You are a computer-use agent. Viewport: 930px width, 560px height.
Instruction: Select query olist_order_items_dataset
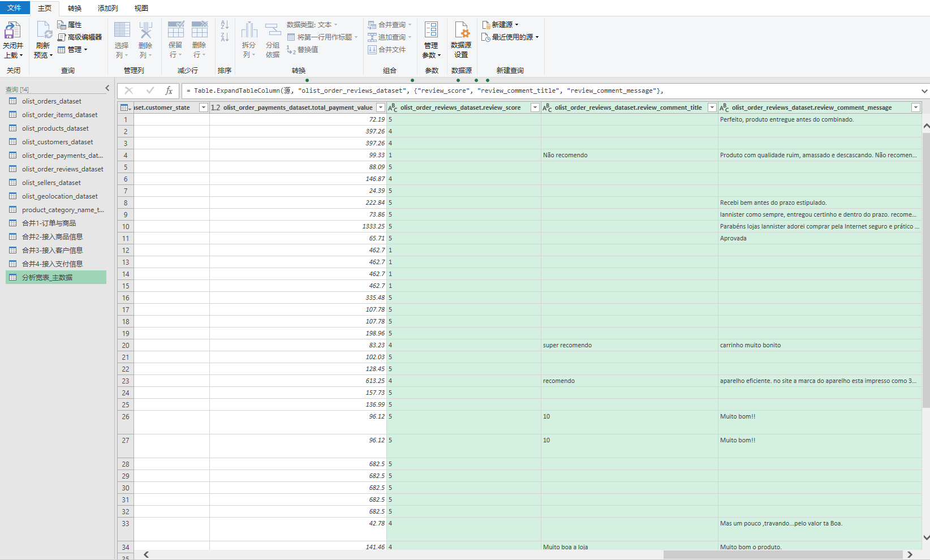tap(56, 115)
